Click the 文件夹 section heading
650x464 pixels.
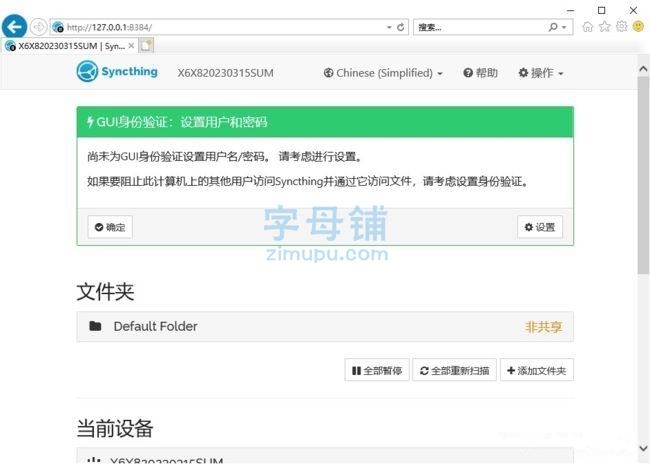[105, 292]
